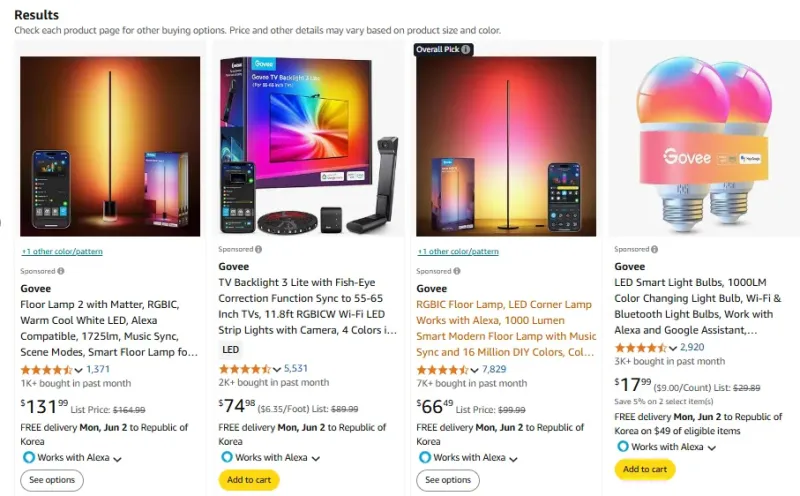Click Sponsored info icon for RGBIC Floor Lamp

point(456,271)
